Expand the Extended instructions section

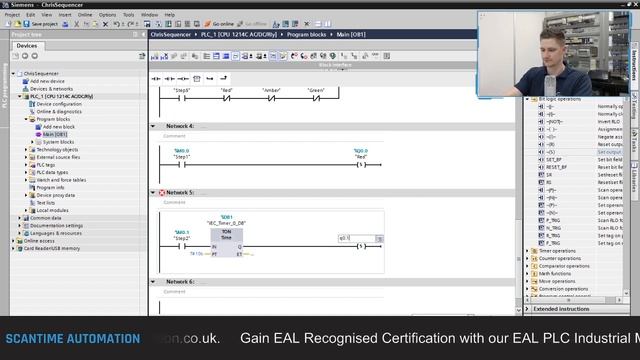pos(527,309)
